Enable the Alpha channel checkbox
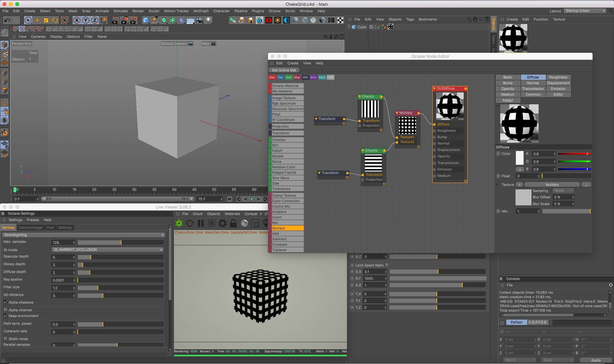614x364 pixels. (5, 310)
